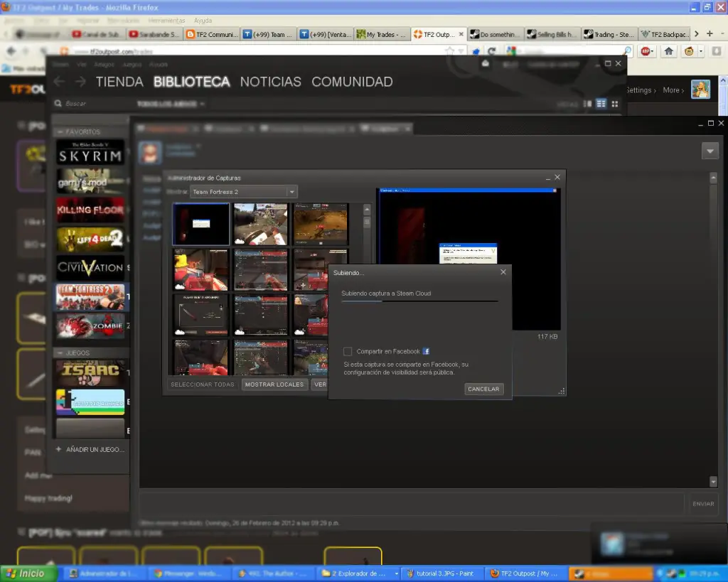The width and height of the screenshot is (728, 582).
Task: Switch to the Trading - Ste... Firefox tab
Action: (x=609, y=34)
